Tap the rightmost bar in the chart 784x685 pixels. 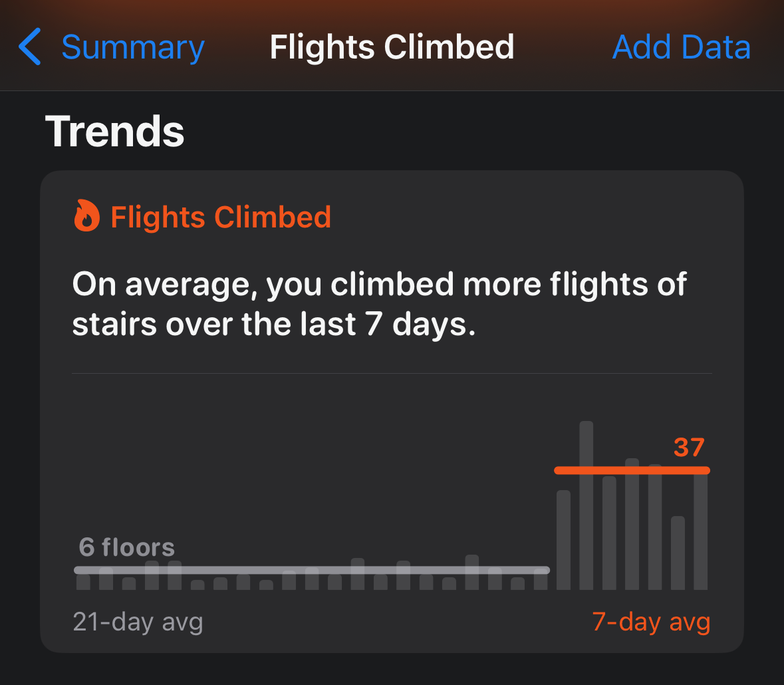click(x=700, y=532)
